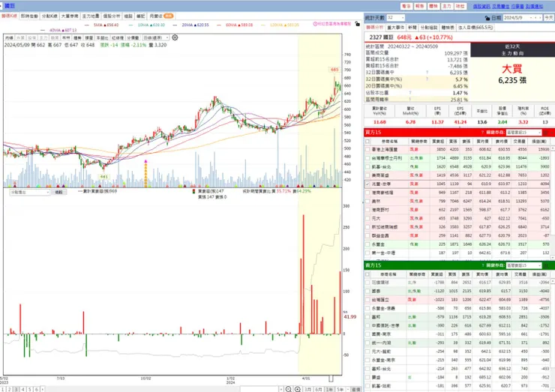Click the next-page arrow after page 6
This screenshot has height=392, width=555.
click(x=43, y=389)
